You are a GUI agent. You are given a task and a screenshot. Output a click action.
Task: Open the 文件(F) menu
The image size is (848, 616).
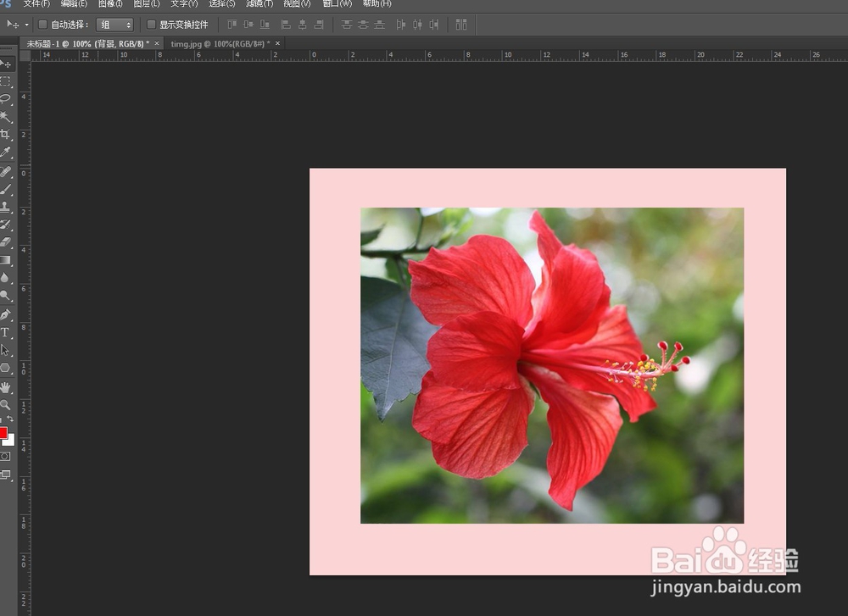[36, 3]
